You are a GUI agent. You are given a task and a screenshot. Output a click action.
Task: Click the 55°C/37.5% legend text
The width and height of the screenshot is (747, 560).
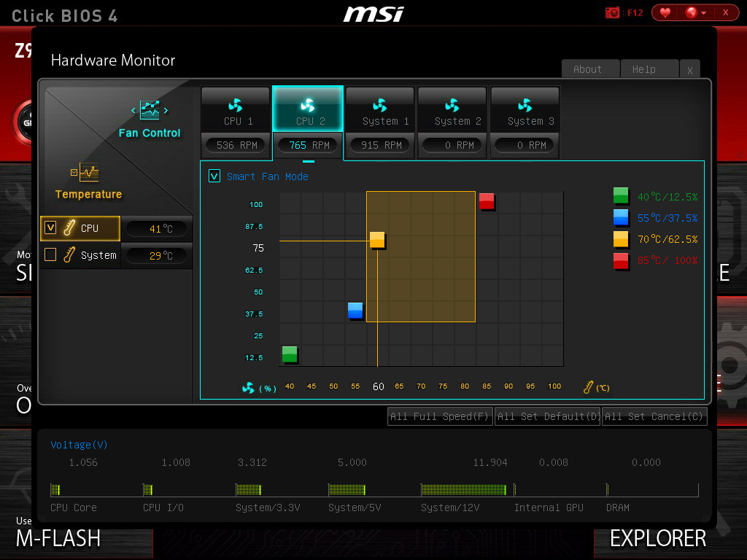pyautogui.click(x=667, y=218)
